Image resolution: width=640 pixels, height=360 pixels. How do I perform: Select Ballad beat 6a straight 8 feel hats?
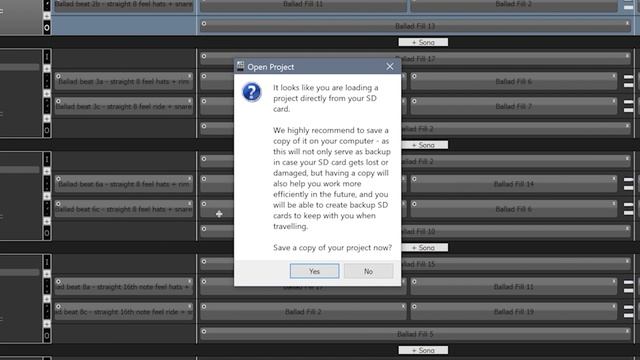123,184
